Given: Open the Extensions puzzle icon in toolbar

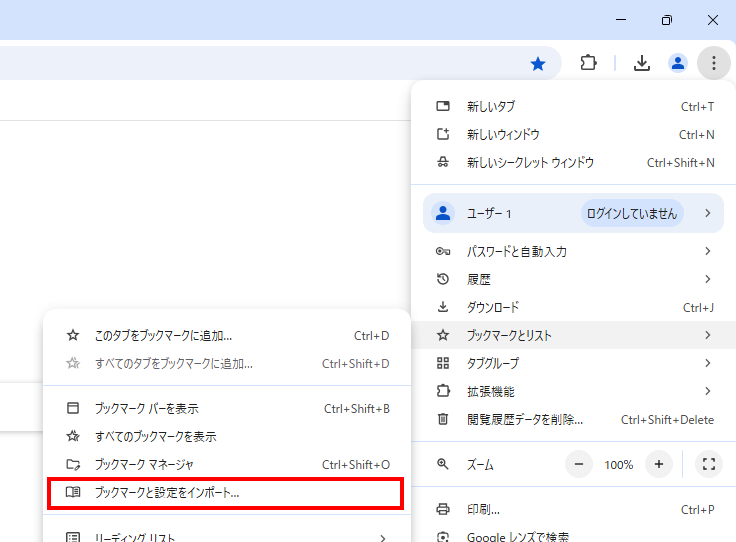Looking at the screenshot, I should (588, 62).
